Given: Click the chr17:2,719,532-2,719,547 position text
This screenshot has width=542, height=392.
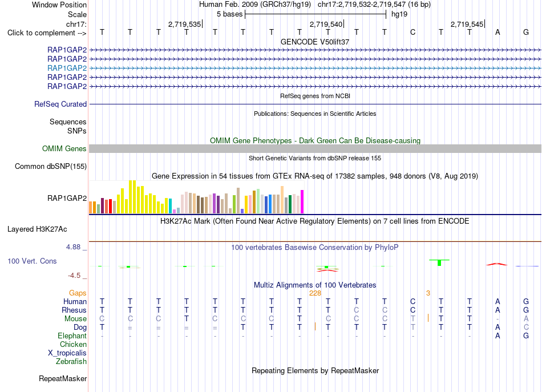Looking at the screenshot, I should click(374, 5).
